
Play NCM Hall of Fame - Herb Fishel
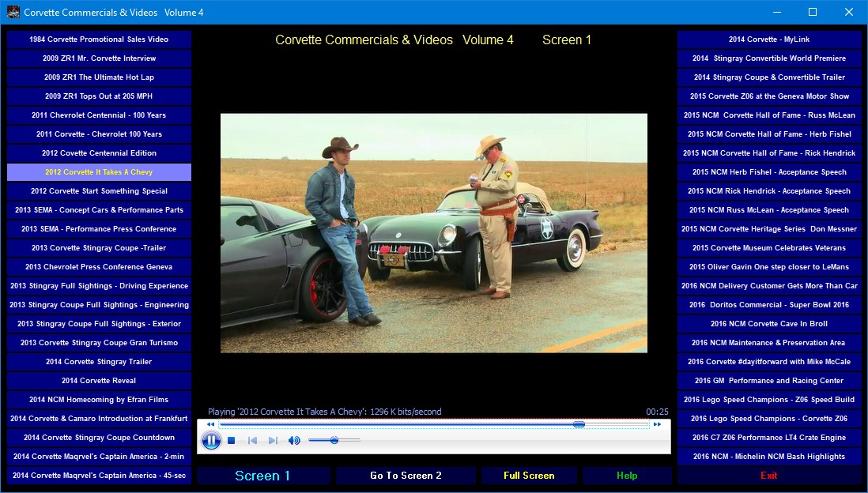pos(769,134)
